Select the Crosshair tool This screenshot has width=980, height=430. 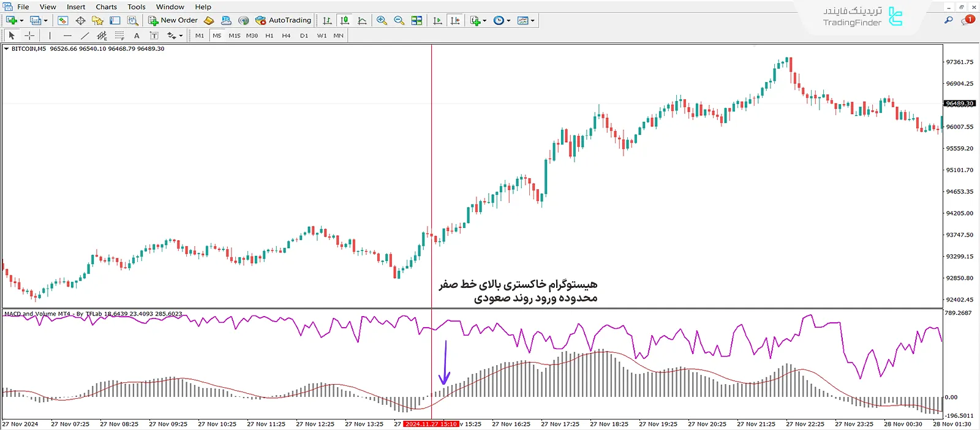pyautogui.click(x=29, y=36)
